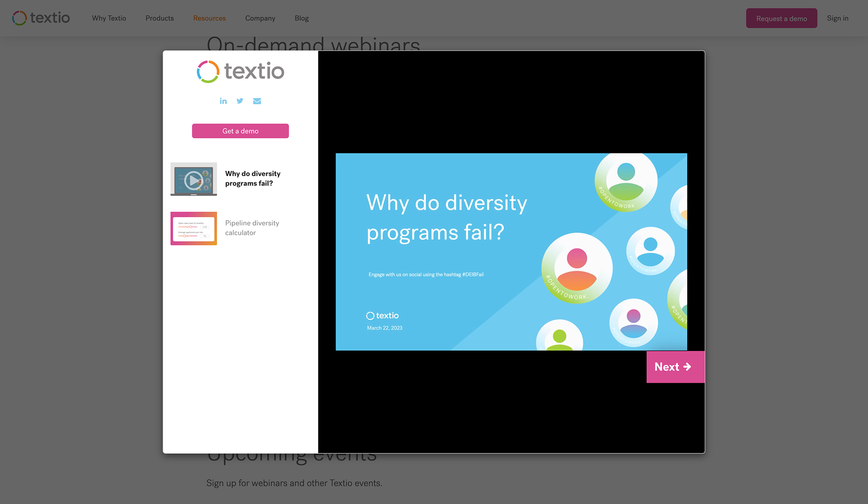The image size is (868, 504).
Task: Click the Textio logo in the top navigation
Action: click(x=41, y=18)
